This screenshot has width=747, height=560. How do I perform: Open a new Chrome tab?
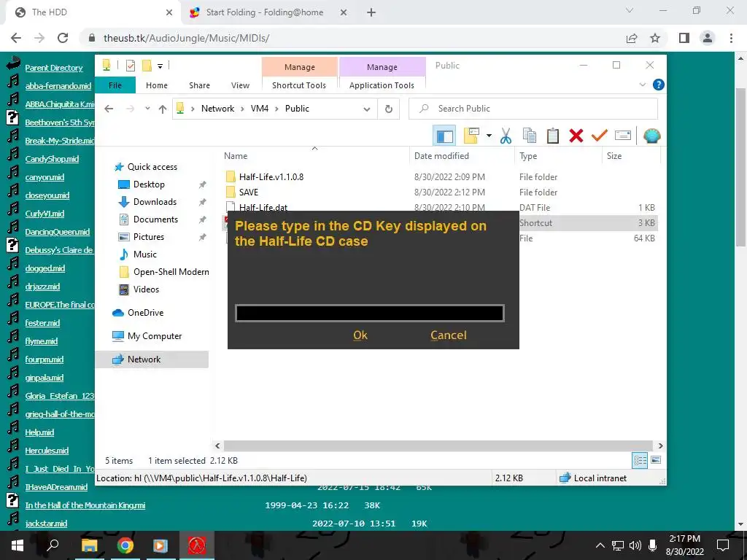click(x=371, y=13)
